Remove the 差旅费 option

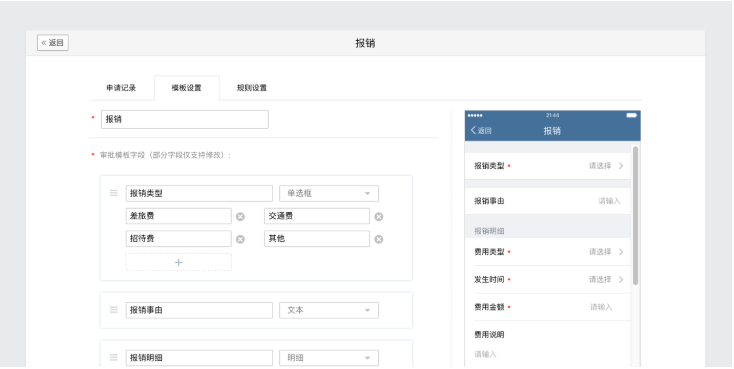click(240, 216)
